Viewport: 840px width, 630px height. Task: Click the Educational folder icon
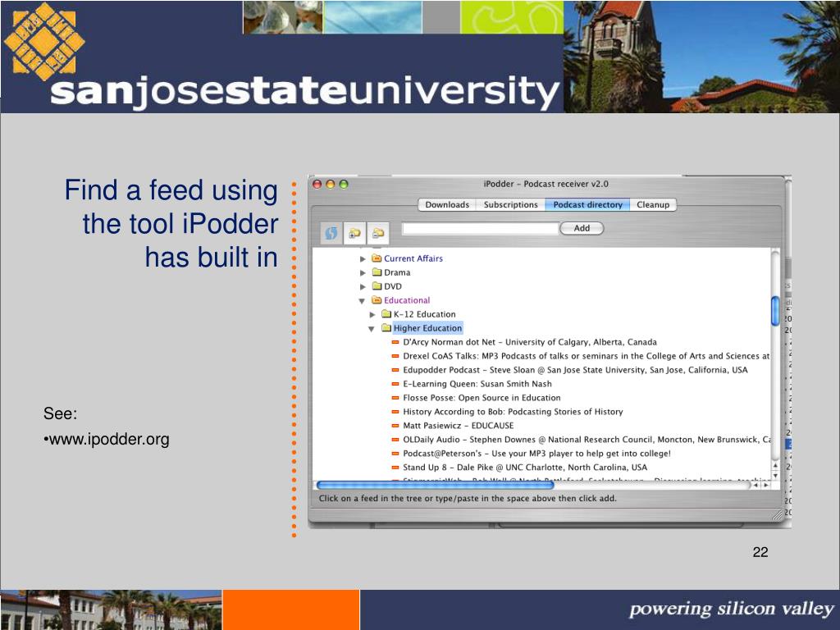pyautogui.click(x=377, y=300)
